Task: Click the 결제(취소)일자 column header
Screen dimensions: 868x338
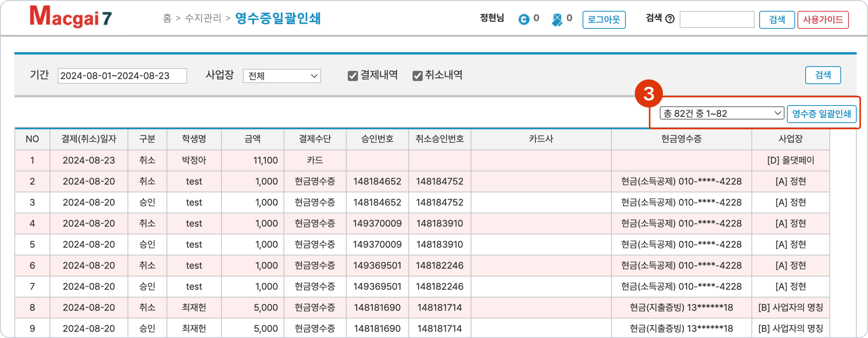Action: pyautogui.click(x=89, y=139)
